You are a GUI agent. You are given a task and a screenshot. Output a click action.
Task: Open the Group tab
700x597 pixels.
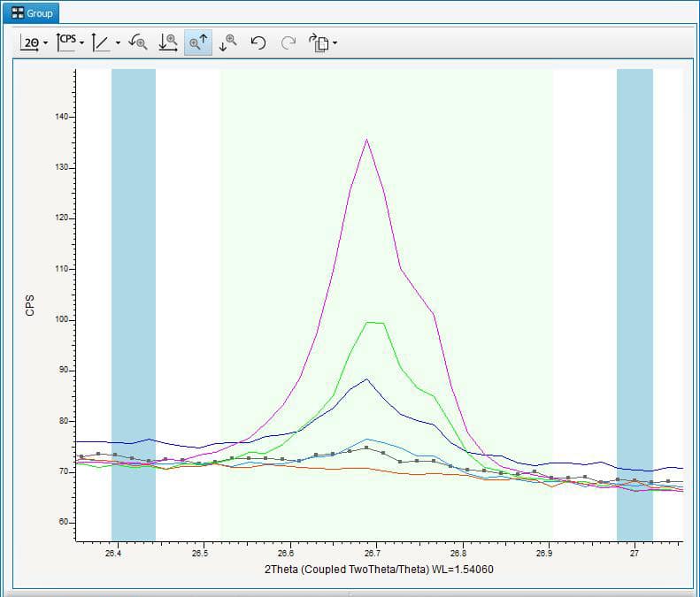31,13
